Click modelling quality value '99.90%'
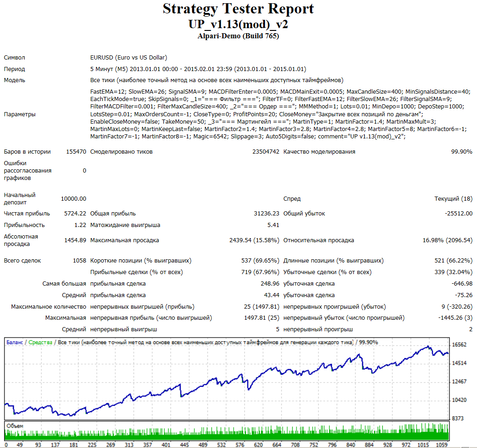Viewport: 477px width, 448px height. pos(461,152)
